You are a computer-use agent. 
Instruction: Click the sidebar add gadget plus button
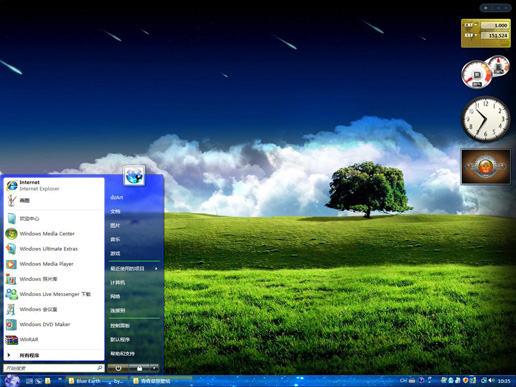(x=486, y=8)
